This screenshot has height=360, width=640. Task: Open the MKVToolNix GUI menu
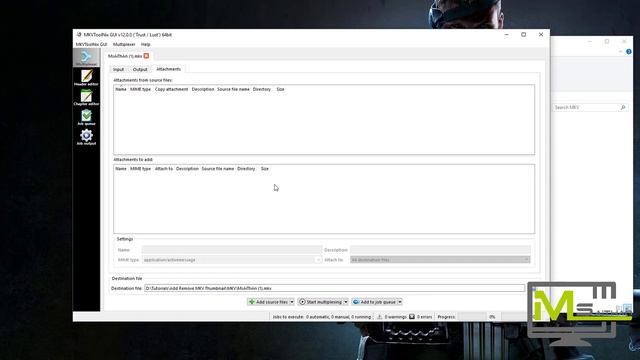[x=91, y=44]
